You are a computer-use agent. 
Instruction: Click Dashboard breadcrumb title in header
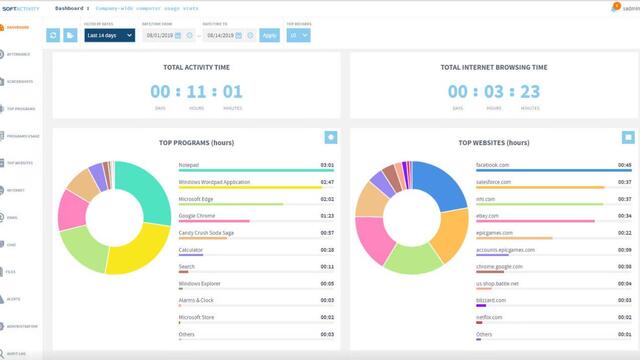pyautogui.click(x=69, y=8)
